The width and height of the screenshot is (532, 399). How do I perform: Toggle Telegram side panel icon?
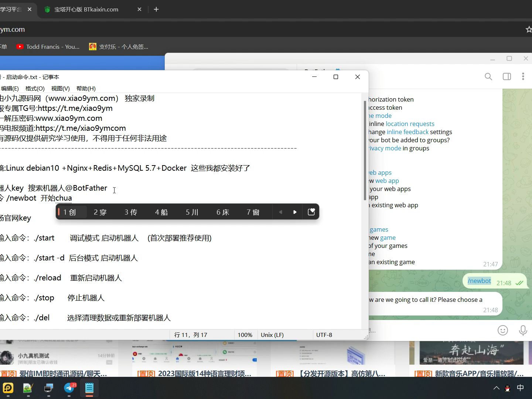point(507,76)
